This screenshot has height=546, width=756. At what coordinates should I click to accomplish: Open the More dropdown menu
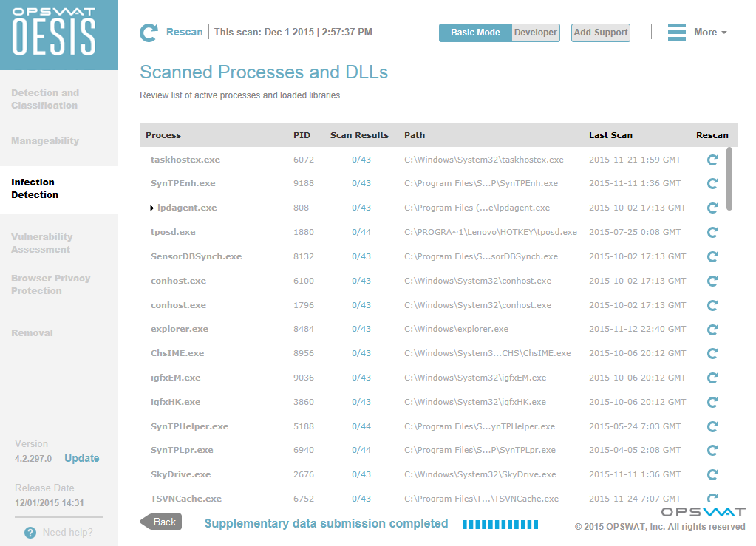(709, 33)
